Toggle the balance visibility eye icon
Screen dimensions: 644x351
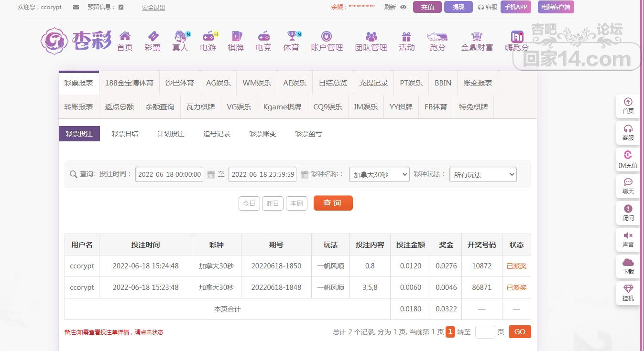[403, 7]
